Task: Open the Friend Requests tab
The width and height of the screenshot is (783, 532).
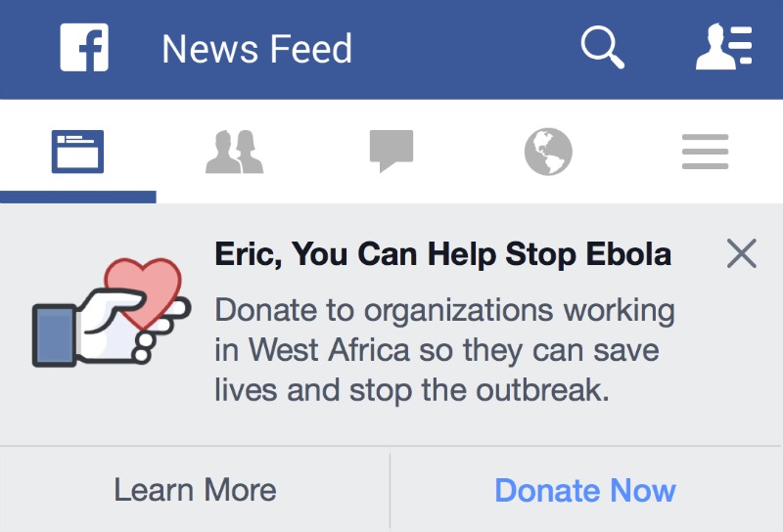Action: (235, 152)
